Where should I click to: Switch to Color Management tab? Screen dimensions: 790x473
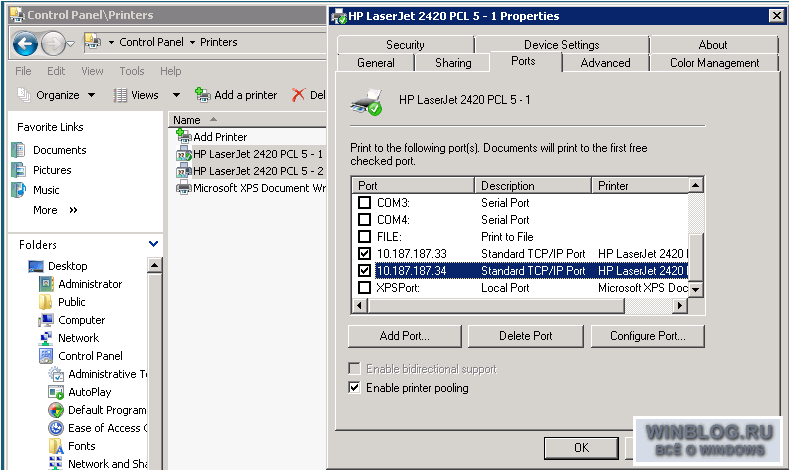click(714, 63)
